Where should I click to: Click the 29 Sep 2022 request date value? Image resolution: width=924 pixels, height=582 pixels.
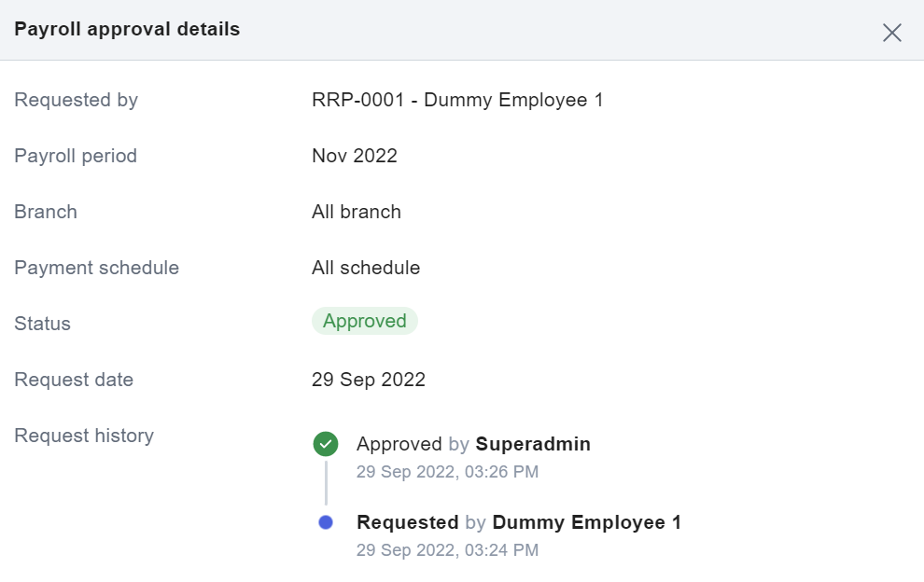[x=369, y=380]
